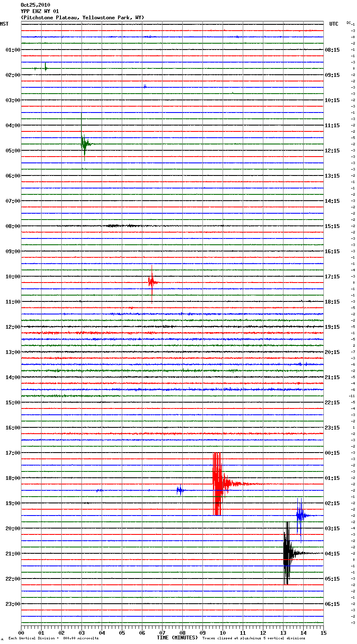Select the station code 'YPP EHZ WY 01'

pos(40,11)
